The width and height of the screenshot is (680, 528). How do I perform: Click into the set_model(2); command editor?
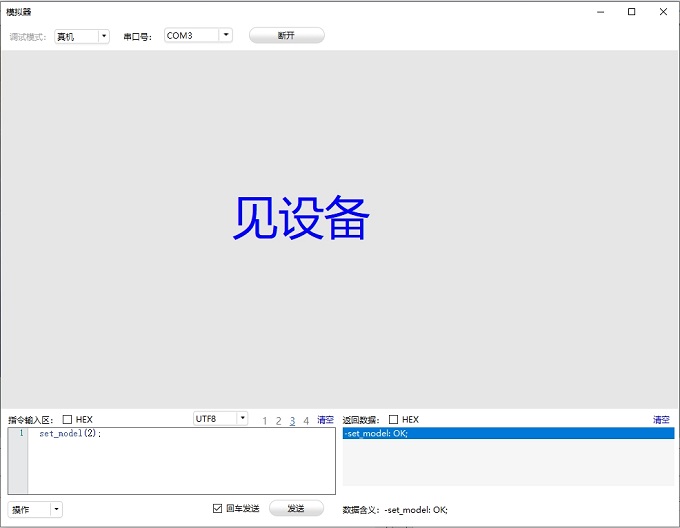click(181, 460)
